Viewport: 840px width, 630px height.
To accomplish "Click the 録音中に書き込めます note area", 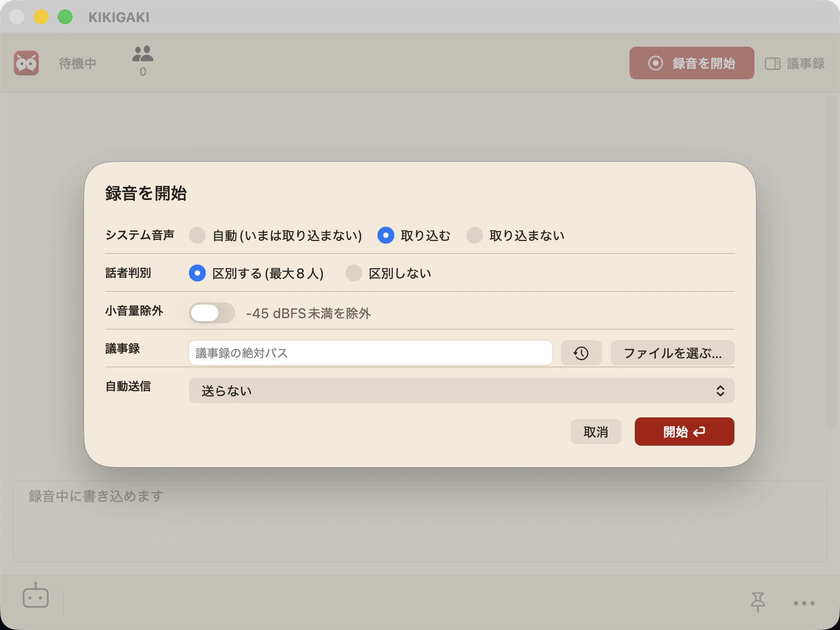I will click(420, 521).
